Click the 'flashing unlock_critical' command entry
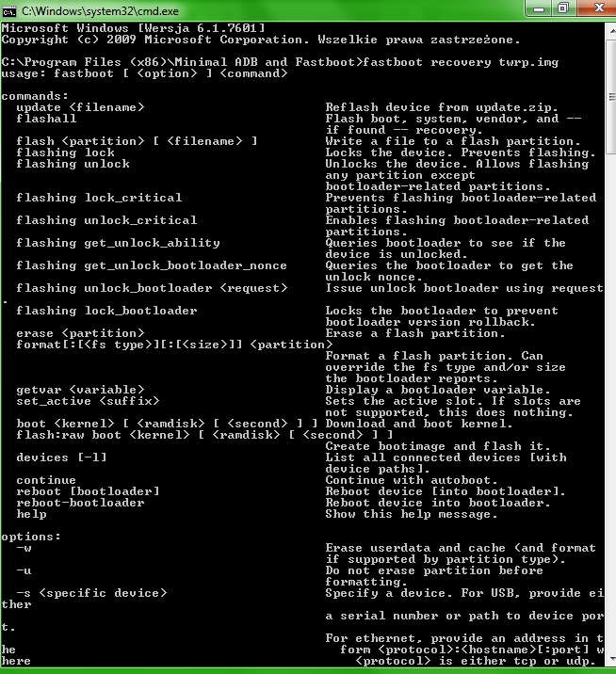Viewport: 616px width, 674px height. (x=106, y=220)
